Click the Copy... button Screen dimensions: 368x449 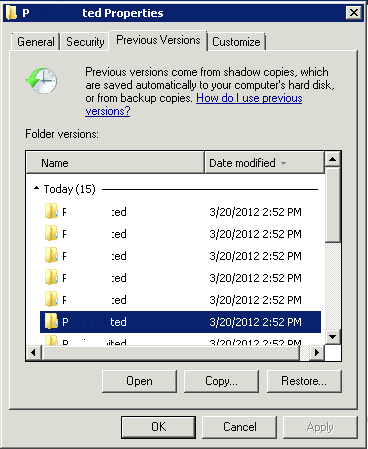click(221, 381)
